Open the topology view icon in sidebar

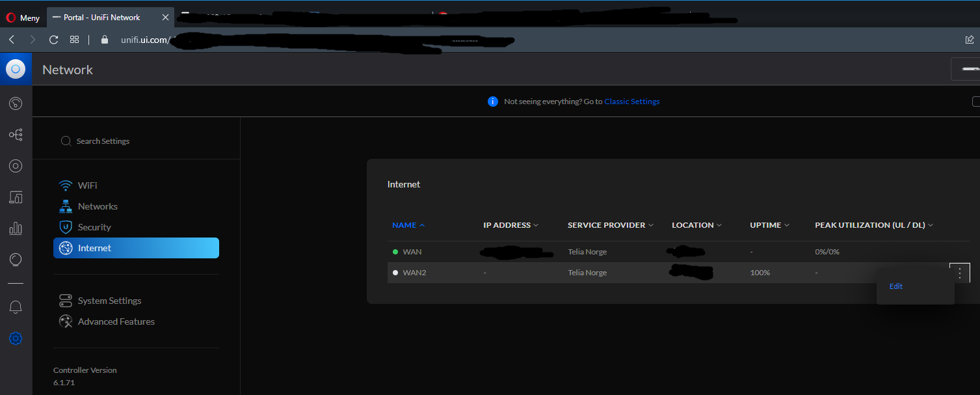click(x=16, y=135)
